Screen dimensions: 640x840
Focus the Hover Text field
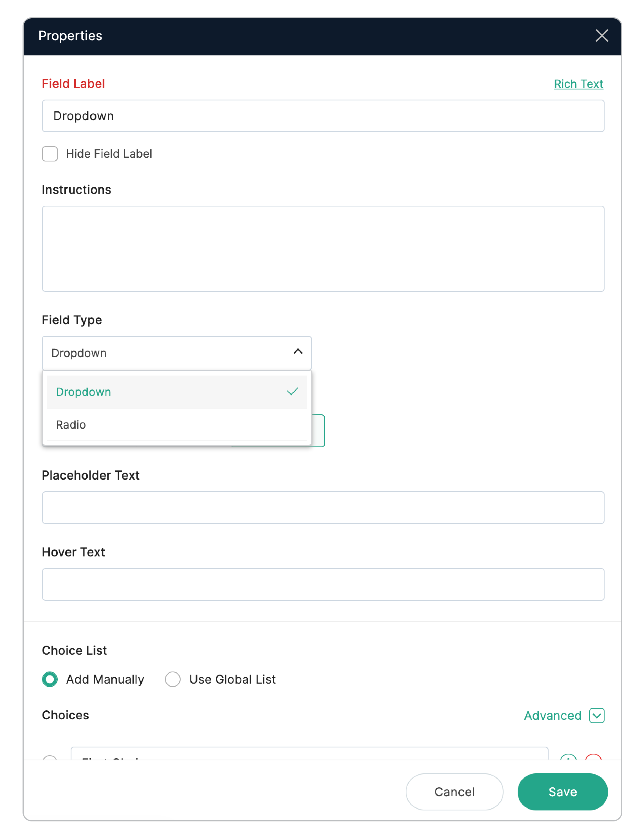pyautogui.click(x=322, y=584)
